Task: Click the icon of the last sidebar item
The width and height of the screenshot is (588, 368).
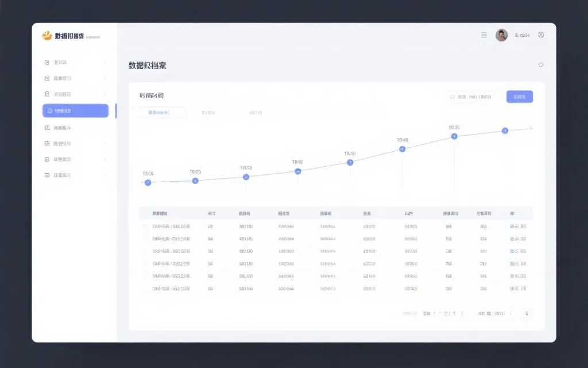Action: click(x=47, y=175)
